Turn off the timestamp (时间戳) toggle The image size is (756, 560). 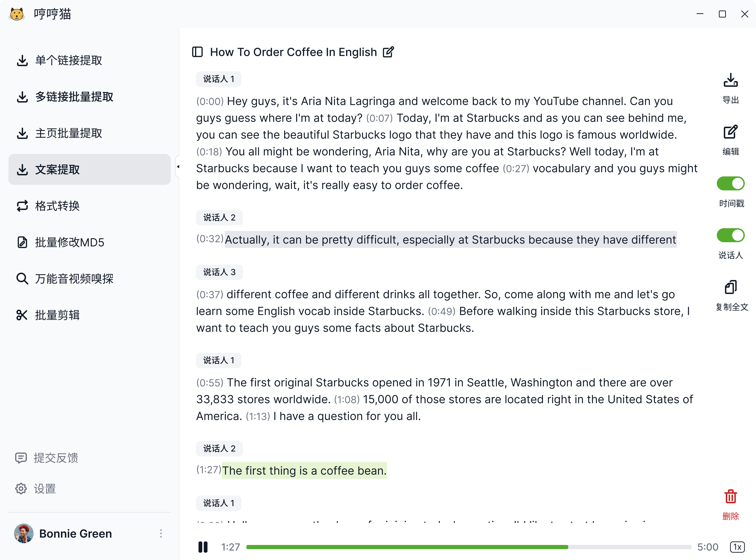(731, 184)
